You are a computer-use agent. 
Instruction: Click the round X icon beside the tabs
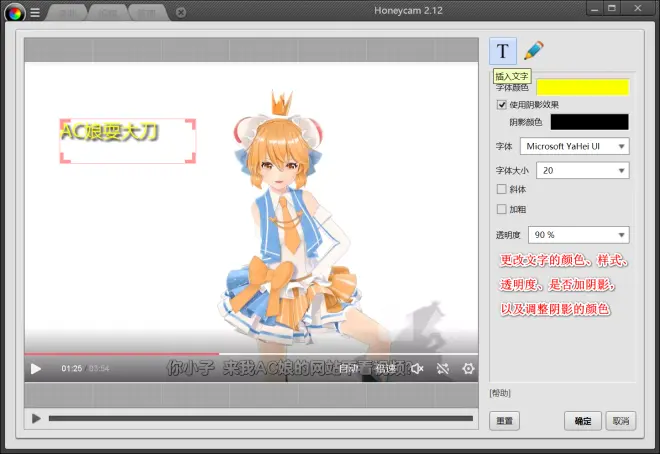click(181, 13)
